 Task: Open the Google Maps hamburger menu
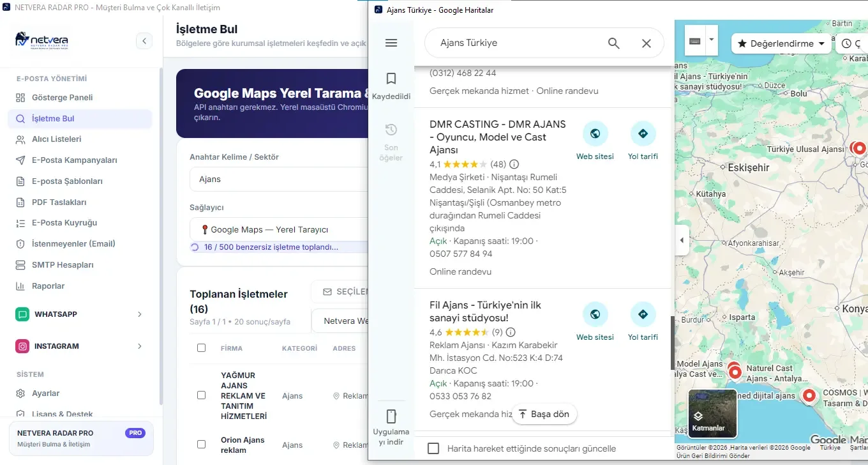pos(391,43)
